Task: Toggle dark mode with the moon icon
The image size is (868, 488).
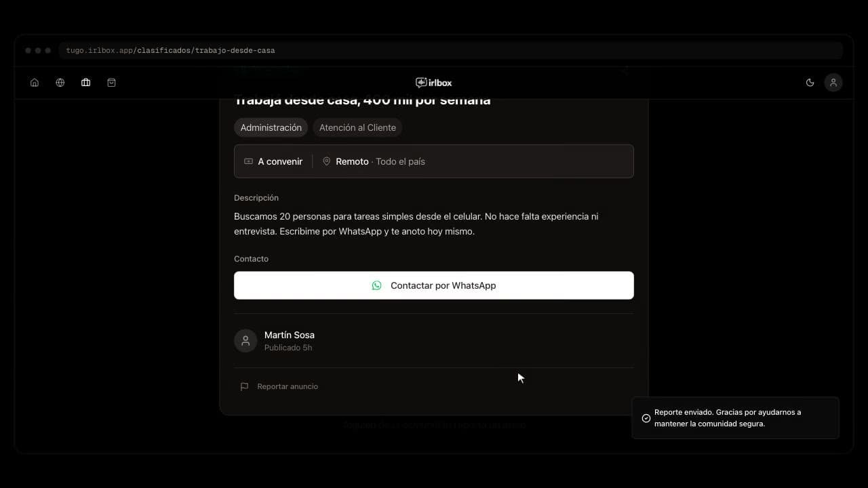Action: click(x=810, y=83)
